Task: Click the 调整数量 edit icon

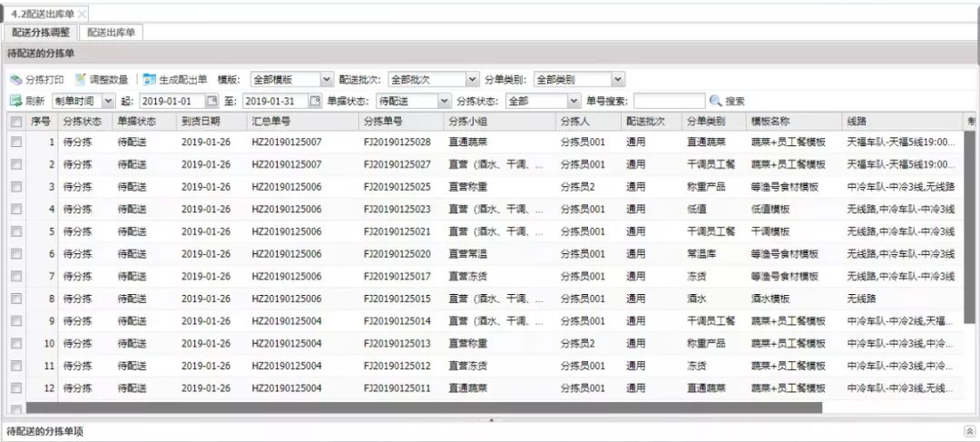Action: pos(81,79)
